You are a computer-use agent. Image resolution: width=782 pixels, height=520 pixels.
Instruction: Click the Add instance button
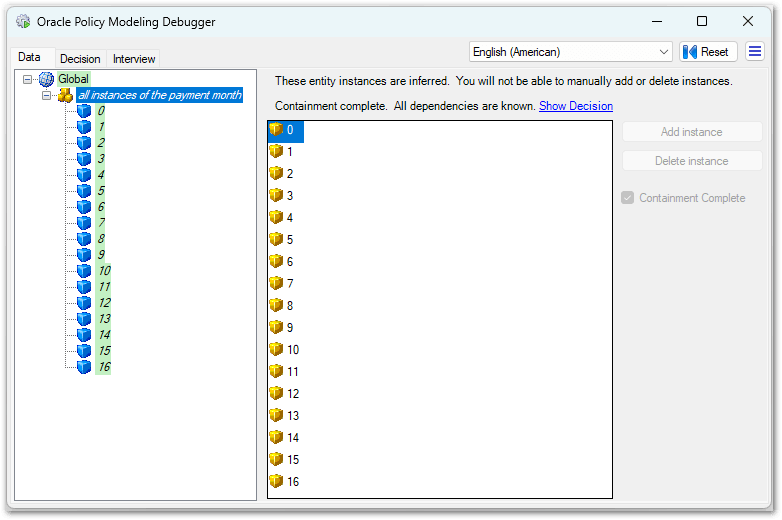692,132
